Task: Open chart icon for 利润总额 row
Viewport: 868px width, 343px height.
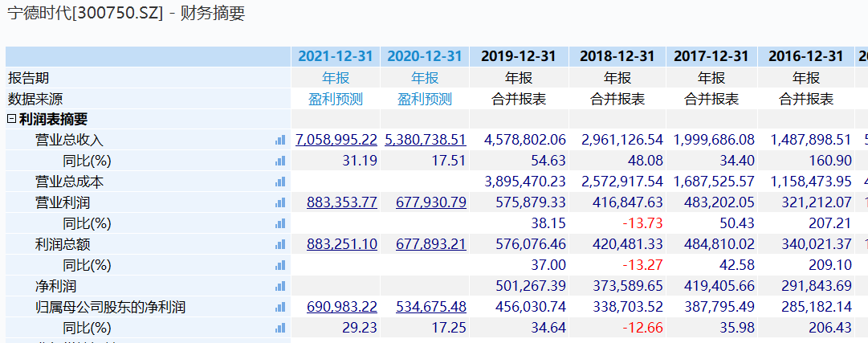Action: pos(280,244)
